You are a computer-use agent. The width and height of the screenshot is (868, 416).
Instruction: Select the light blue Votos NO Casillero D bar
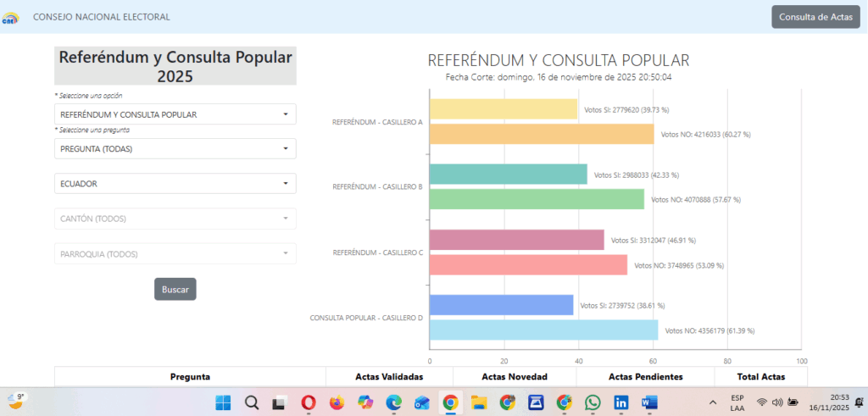click(x=543, y=330)
